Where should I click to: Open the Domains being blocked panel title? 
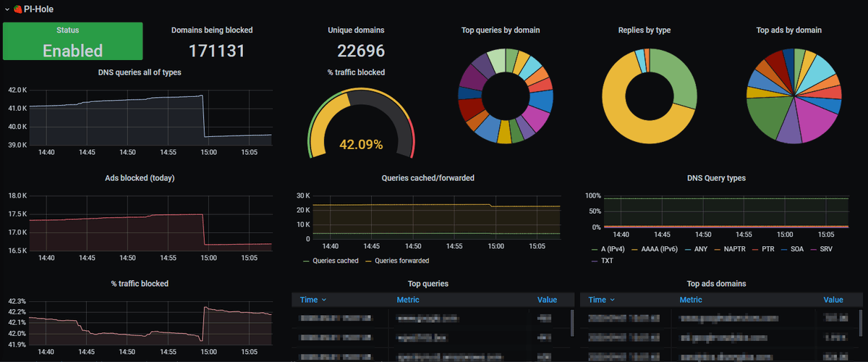[212, 30]
